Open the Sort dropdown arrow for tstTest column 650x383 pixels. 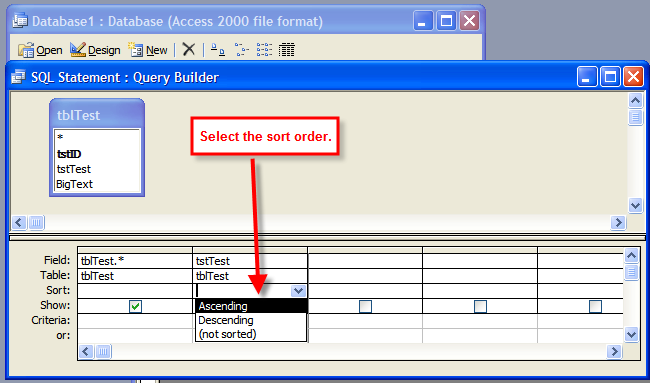point(298,291)
